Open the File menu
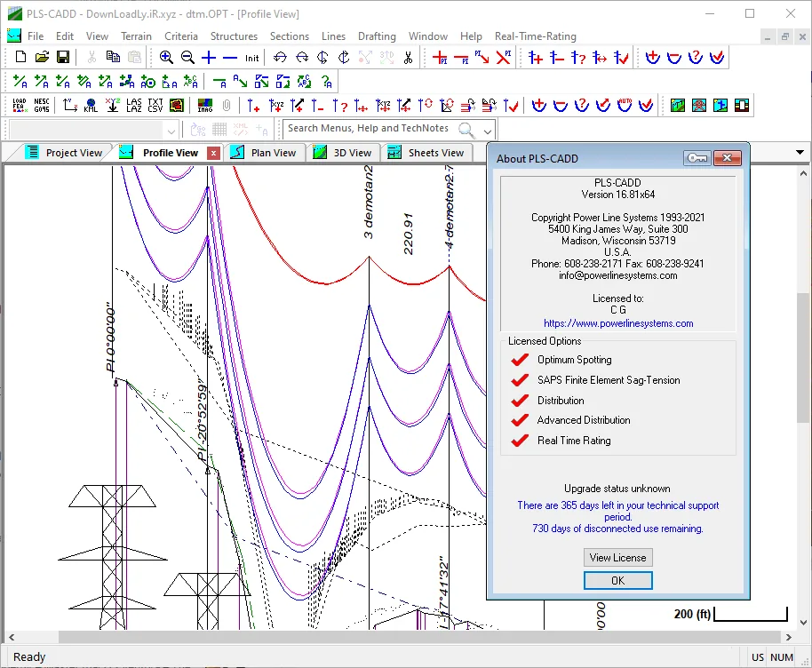812x668 pixels. [x=36, y=36]
